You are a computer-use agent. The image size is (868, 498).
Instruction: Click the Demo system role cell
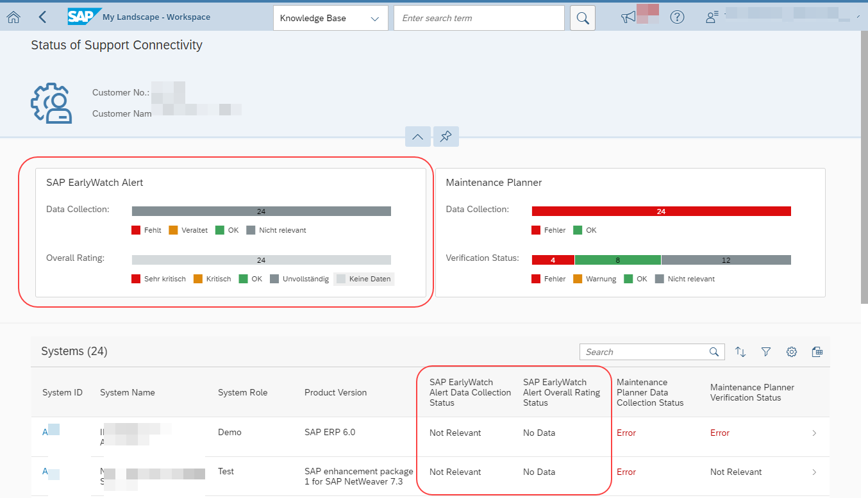[x=230, y=432]
